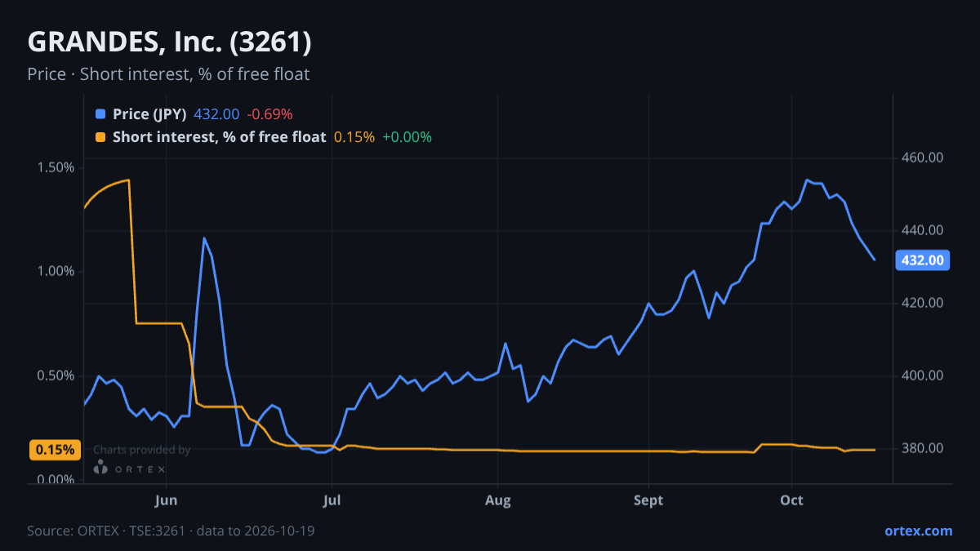
Task: Click the blue Price legend color swatch
Action: point(100,114)
